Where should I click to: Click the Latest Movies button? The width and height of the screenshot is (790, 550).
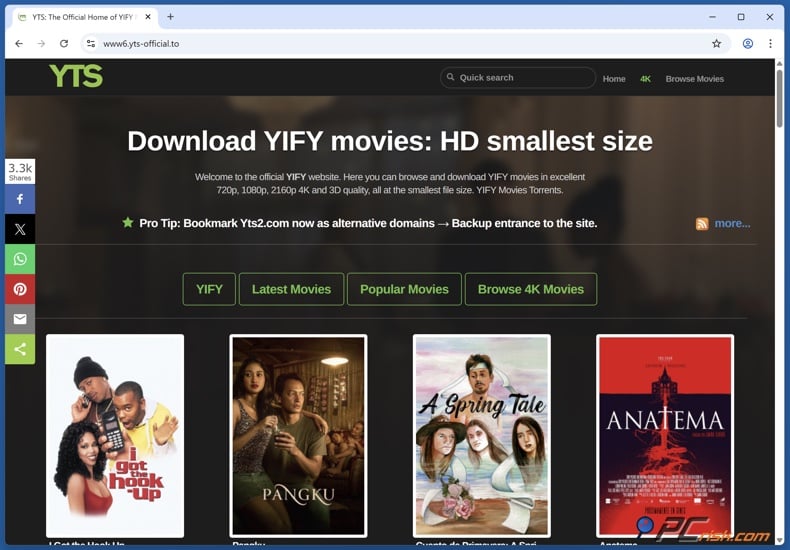[x=291, y=289]
